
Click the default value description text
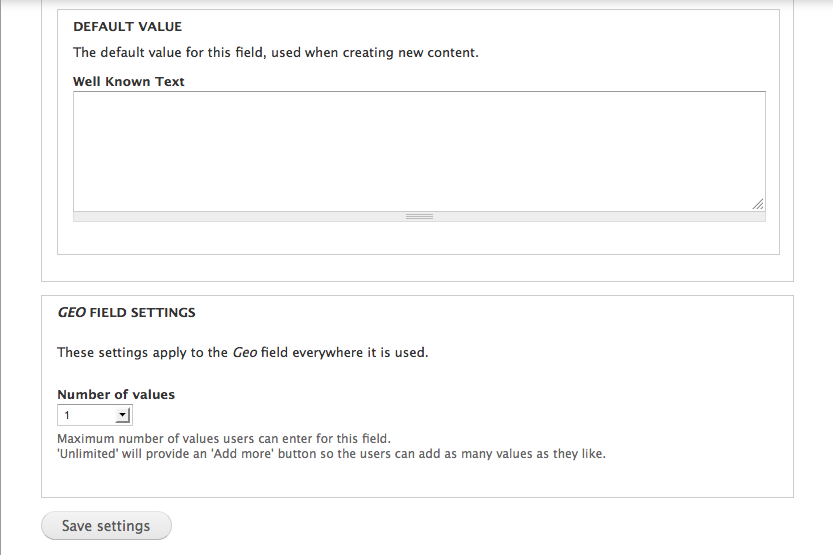point(276,53)
